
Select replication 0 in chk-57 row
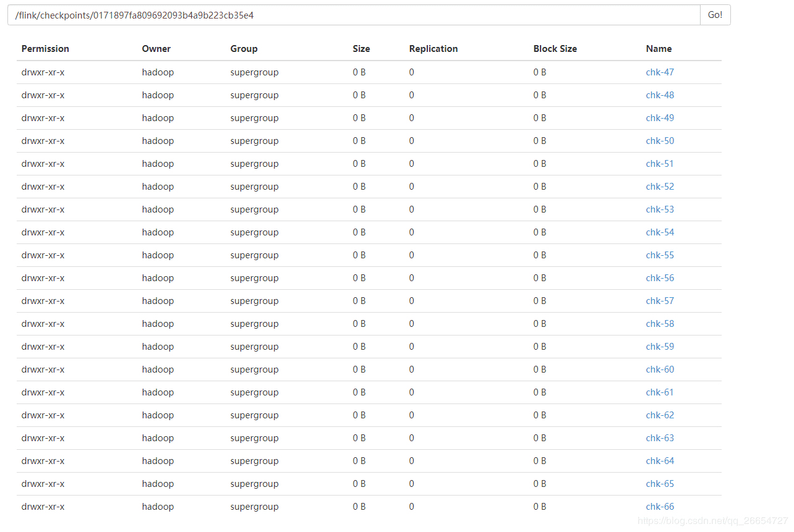point(412,301)
